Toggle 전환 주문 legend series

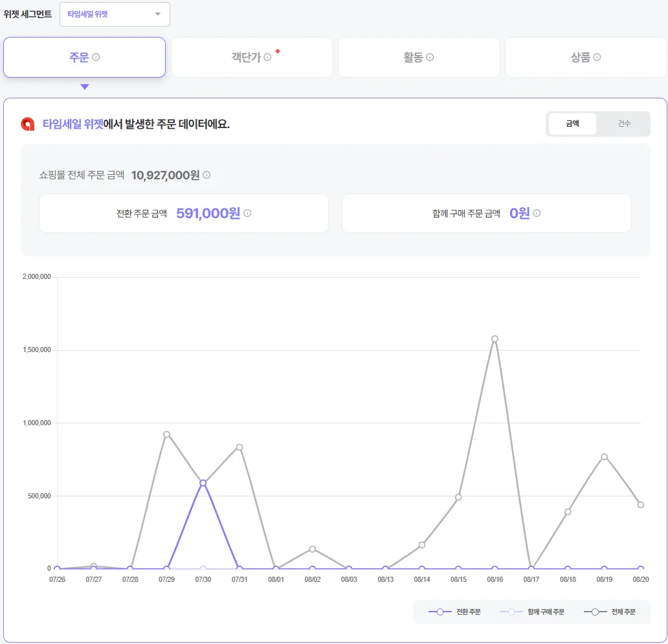pos(454,612)
